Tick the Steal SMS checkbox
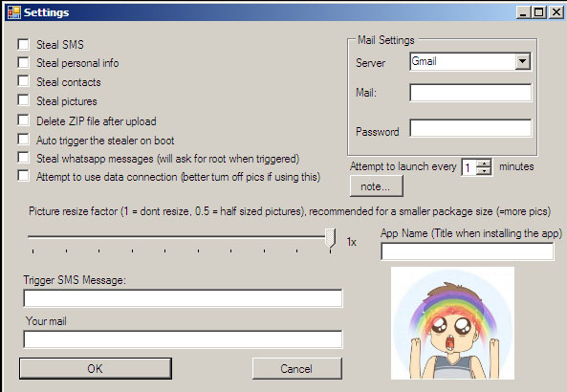 pos(24,45)
